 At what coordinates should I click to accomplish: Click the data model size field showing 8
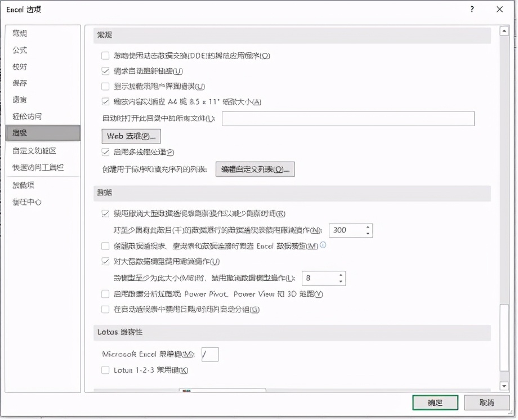pos(320,278)
